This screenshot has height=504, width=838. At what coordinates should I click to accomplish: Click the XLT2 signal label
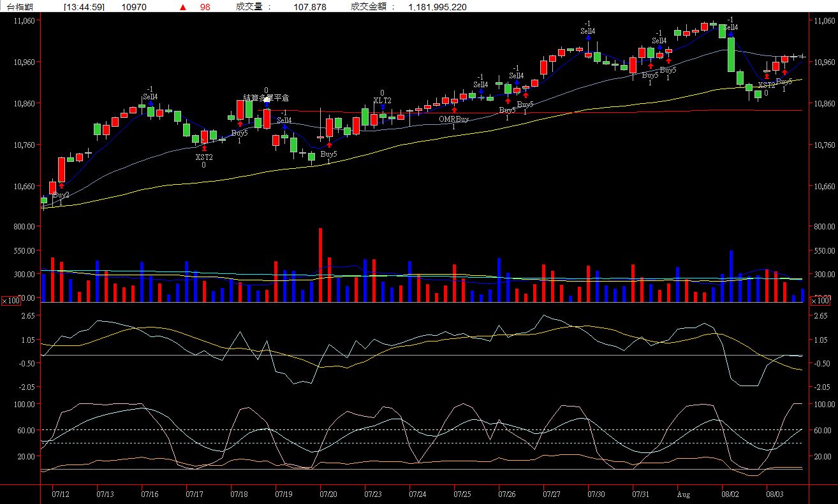[383, 101]
